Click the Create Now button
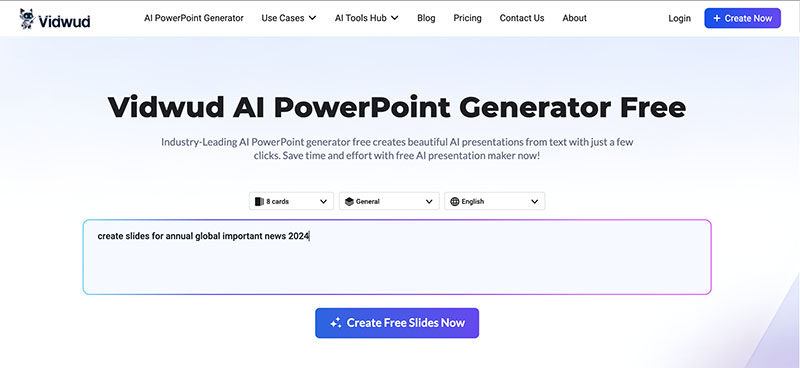Image resolution: width=800 pixels, height=368 pixels. click(742, 18)
